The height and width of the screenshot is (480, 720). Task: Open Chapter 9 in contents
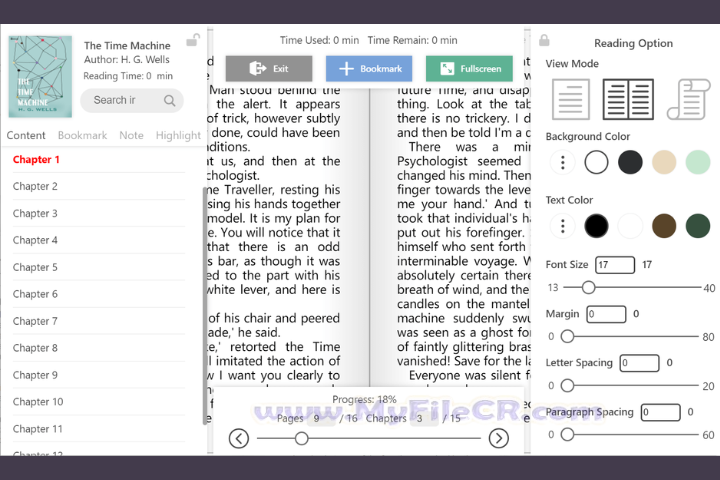tap(99, 375)
